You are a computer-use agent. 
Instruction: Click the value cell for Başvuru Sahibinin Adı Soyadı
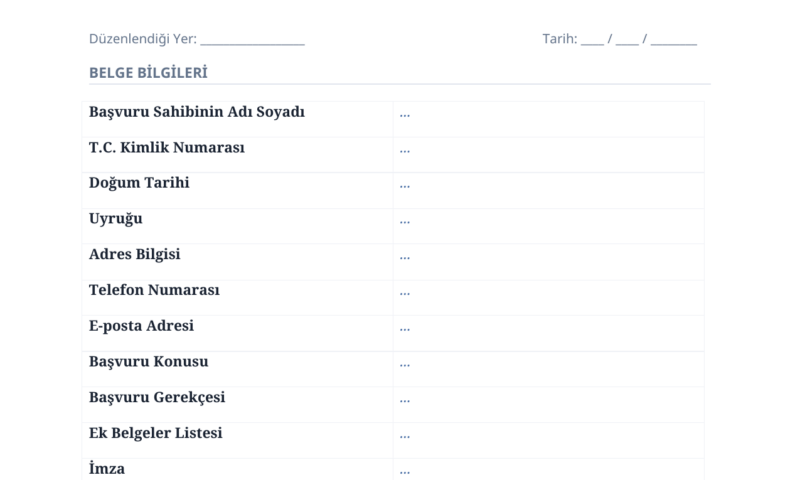pyautogui.click(x=549, y=119)
